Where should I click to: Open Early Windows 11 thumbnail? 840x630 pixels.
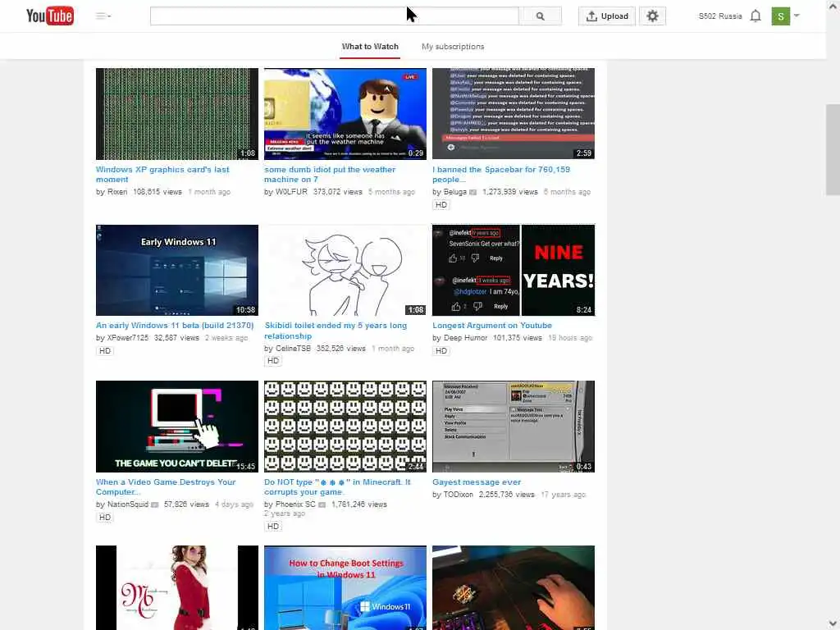pyautogui.click(x=177, y=270)
